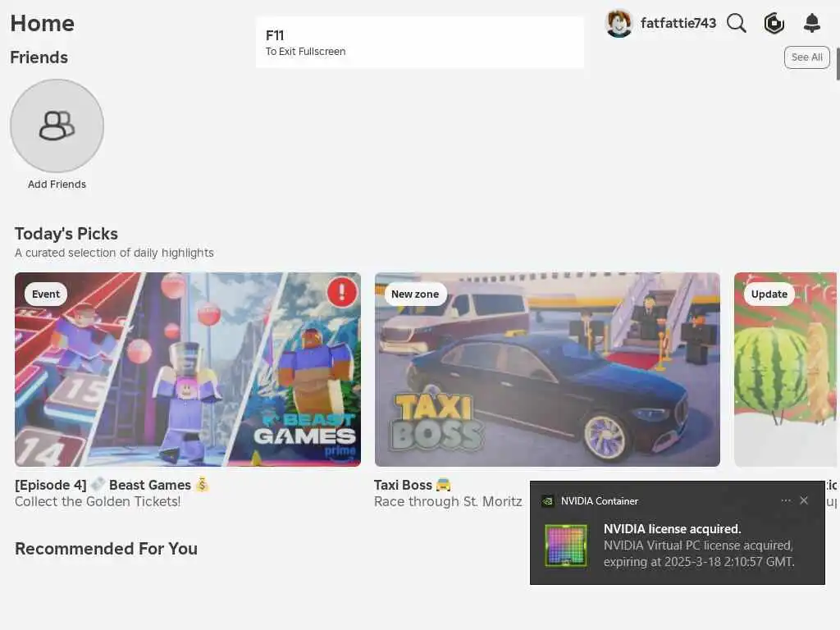Click 'NVIDIA license acquired.' notification title

click(x=673, y=529)
